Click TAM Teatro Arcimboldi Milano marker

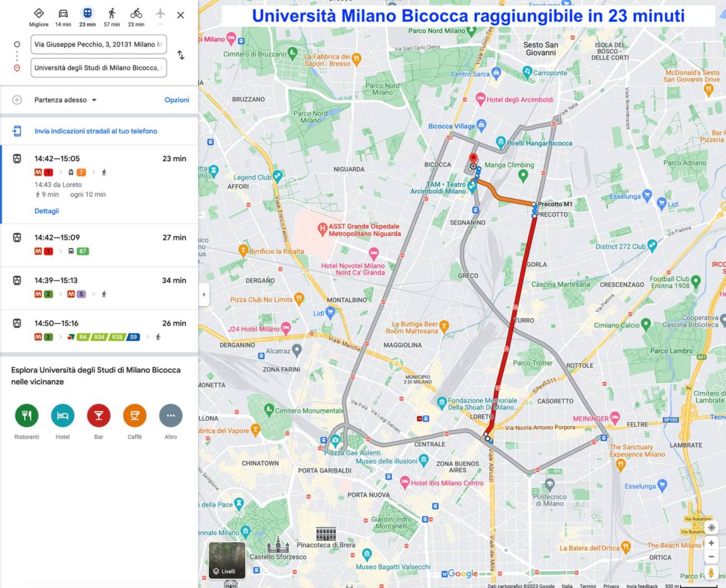472,186
